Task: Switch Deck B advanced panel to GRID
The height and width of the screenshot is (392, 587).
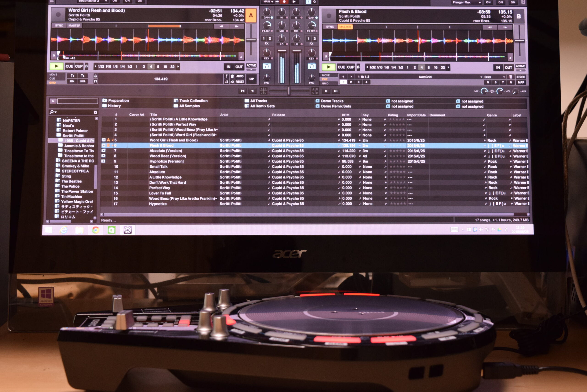Action: pyautogui.click(x=325, y=83)
